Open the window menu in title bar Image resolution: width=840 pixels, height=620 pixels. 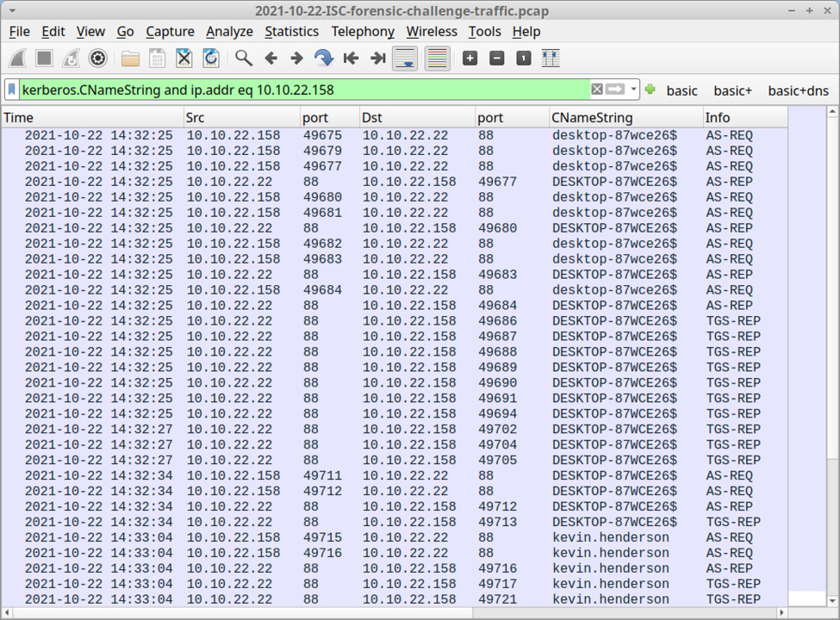[11, 11]
